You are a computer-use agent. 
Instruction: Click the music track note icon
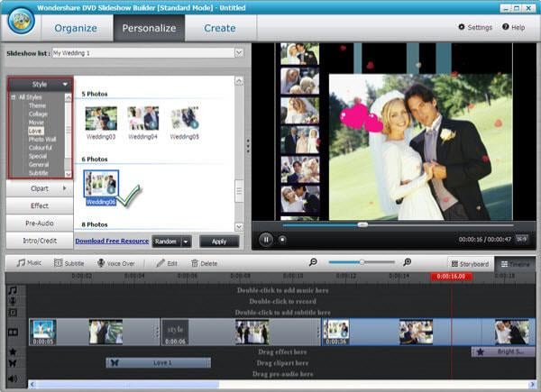pos(13,290)
